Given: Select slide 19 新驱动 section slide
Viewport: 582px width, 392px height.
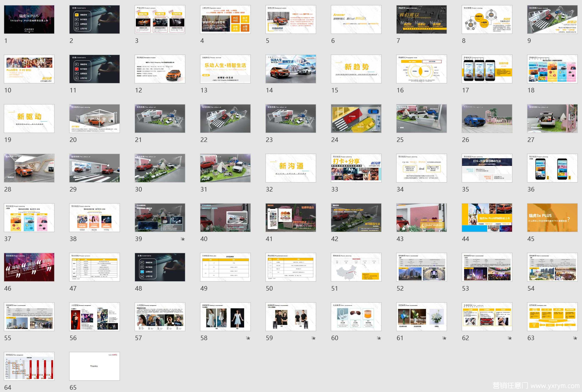Looking at the screenshot, I should (29, 118).
